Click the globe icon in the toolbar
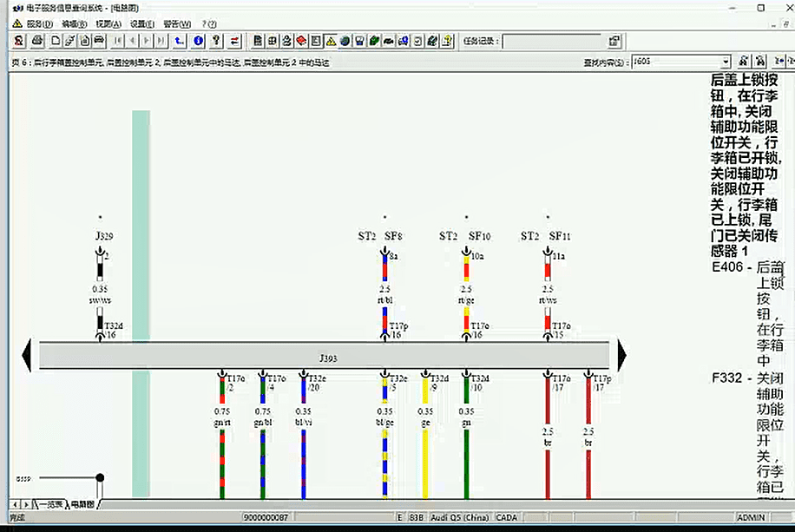The height and width of the screenshot is (532, 795). coord(345,40)
